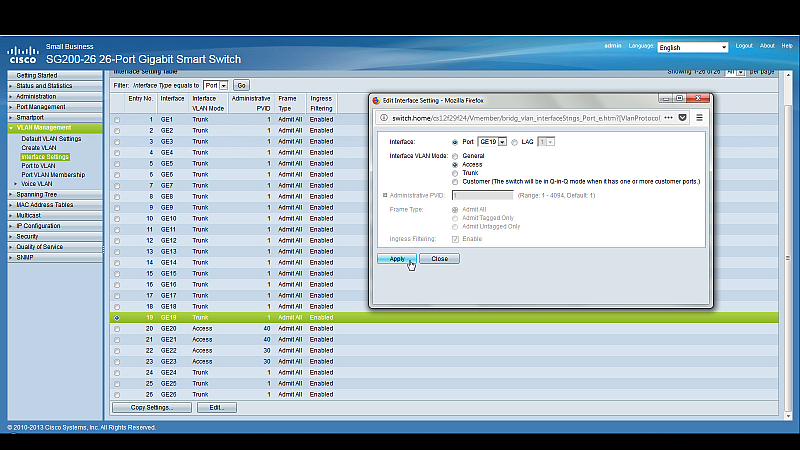
Task: Open the Create VLAN menu item
Action: tap(39, 147)
